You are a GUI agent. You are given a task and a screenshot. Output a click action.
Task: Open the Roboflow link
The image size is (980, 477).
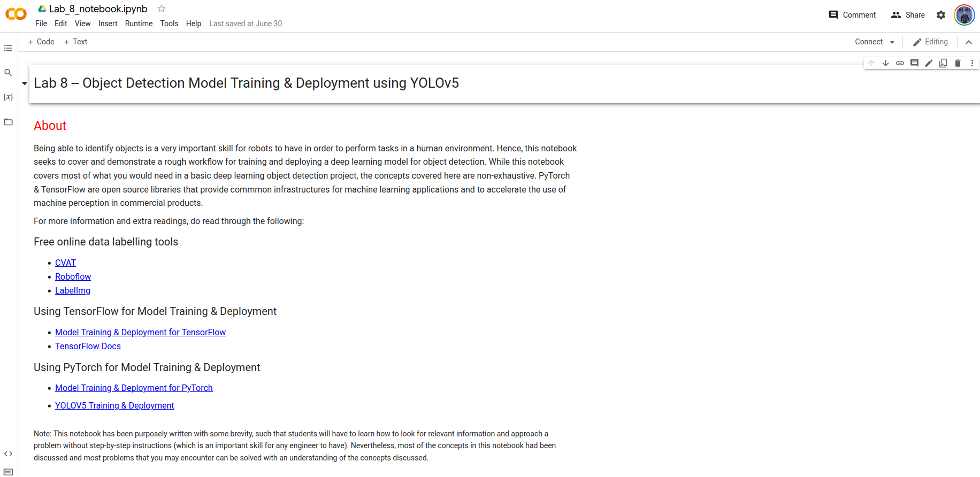click(x=73, y=276)
